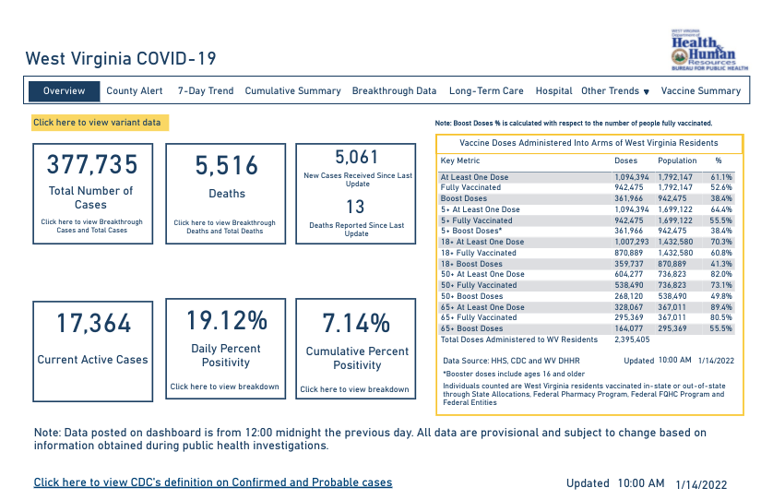Open the Overview tab
The height and width of the screenshot is (500, 761).
[64, 91]
